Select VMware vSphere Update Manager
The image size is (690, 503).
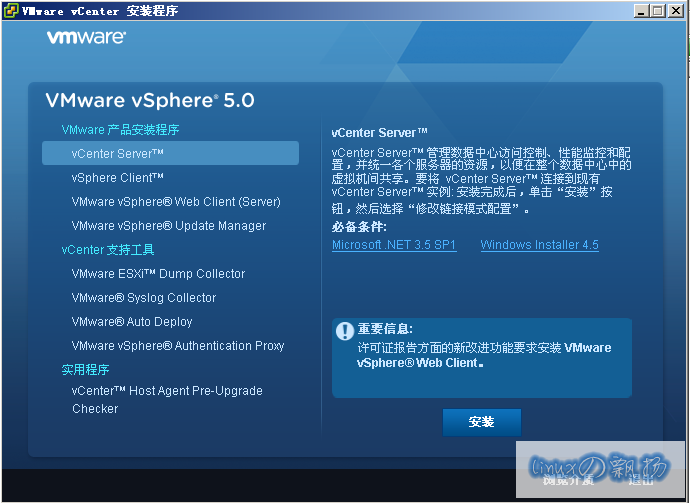pyautogui.click(x=169, y=225)
